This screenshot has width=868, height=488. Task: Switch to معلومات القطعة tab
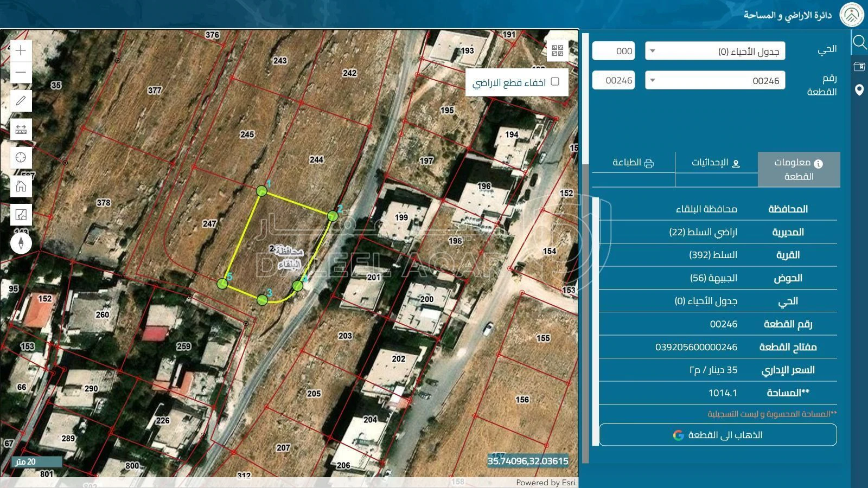click(x=799, y=169)
